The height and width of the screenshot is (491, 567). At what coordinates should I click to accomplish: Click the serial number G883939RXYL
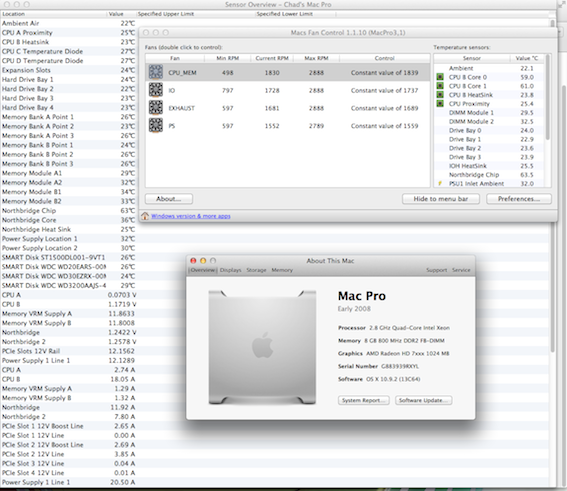(x=400, y=366)
